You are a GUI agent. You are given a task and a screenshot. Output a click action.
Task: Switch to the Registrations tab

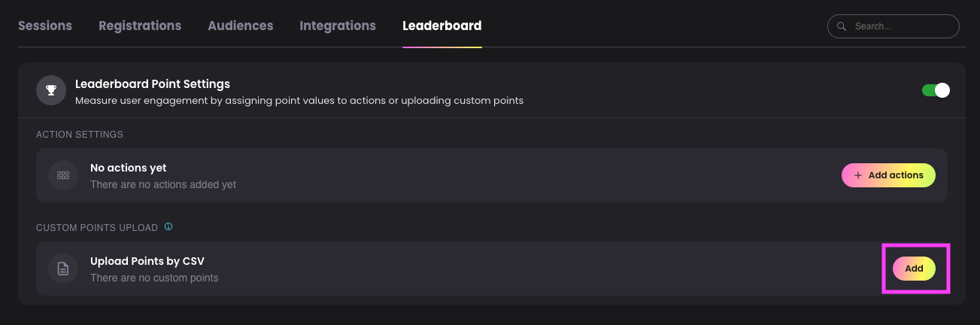pyautogui.click(x=140, y=26)
